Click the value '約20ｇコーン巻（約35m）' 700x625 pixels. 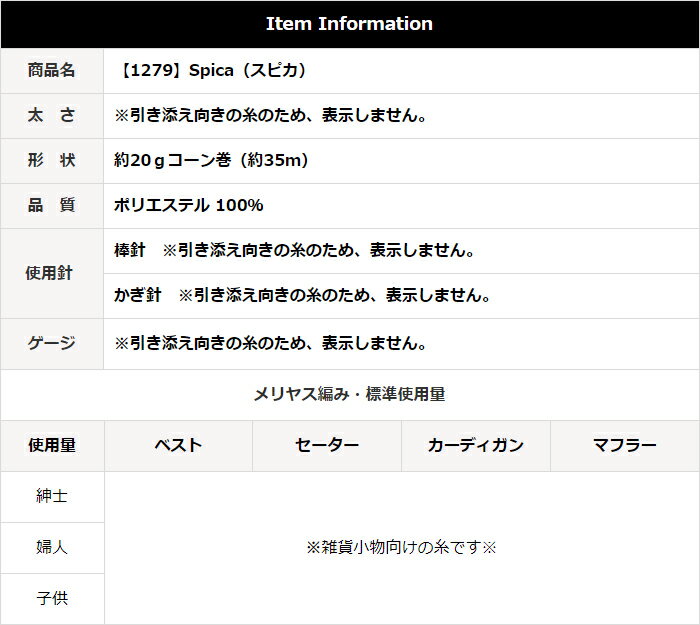212,161
